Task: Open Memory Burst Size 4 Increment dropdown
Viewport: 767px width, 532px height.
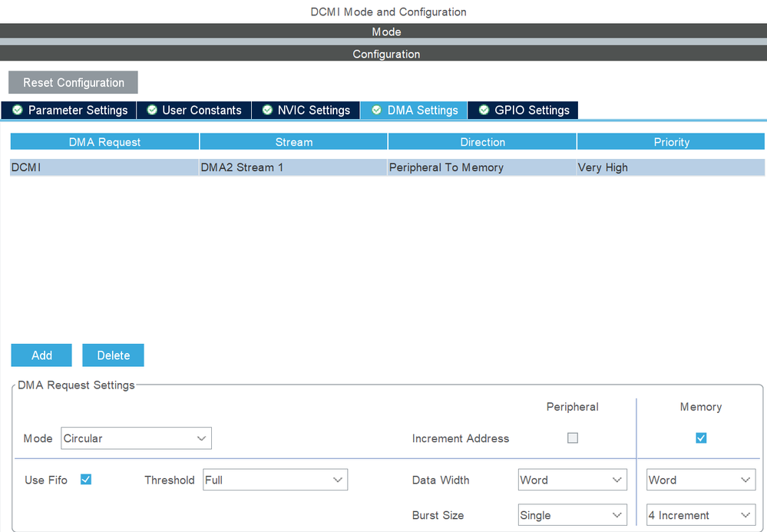Action: 701,515
